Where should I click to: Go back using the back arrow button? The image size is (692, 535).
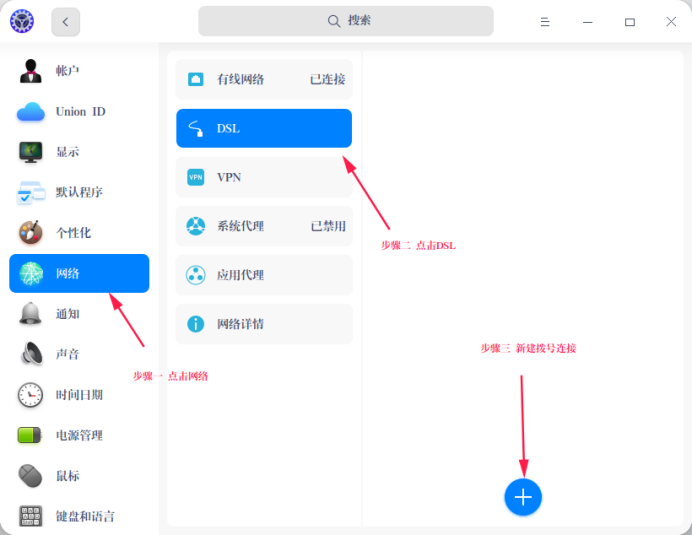65,22
